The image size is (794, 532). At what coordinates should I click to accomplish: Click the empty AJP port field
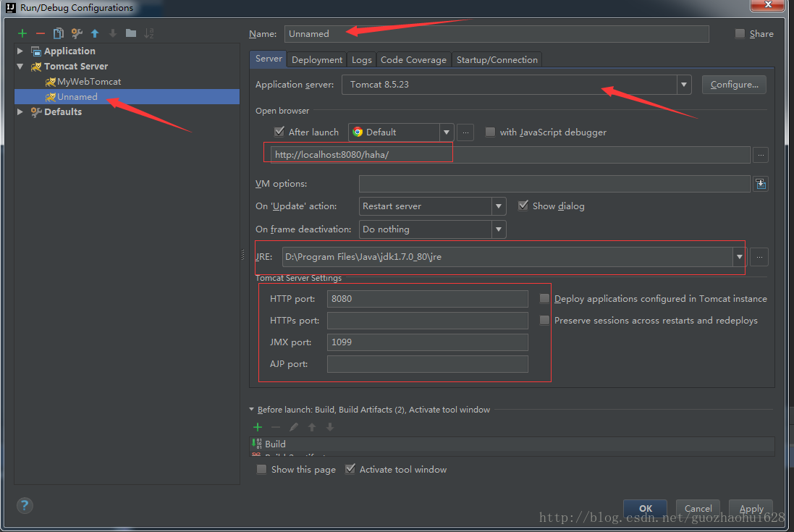(x=427, y=364)
